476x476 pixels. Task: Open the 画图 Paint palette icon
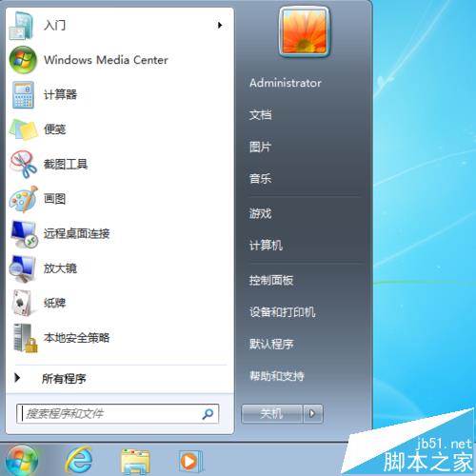pyautogui.click(x=24, y=199)
